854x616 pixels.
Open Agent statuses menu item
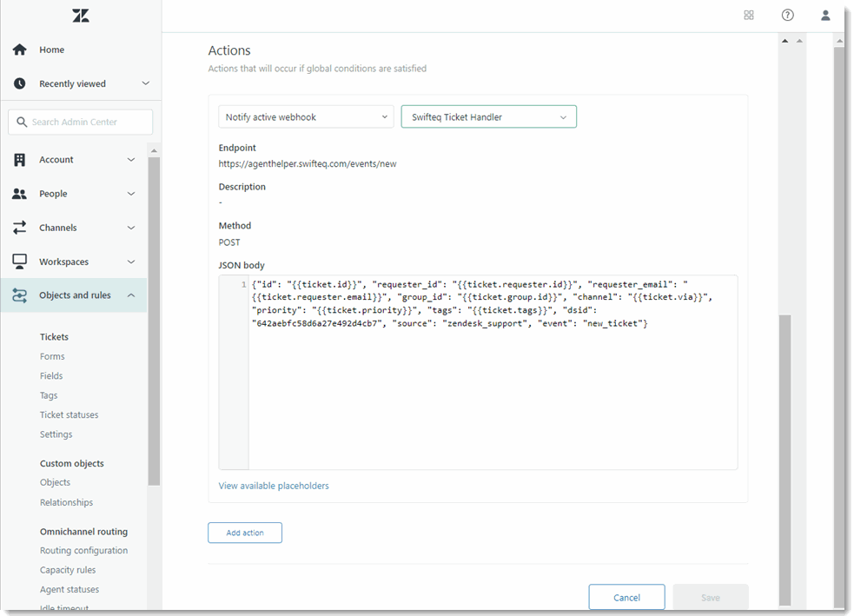click(70, 589)
